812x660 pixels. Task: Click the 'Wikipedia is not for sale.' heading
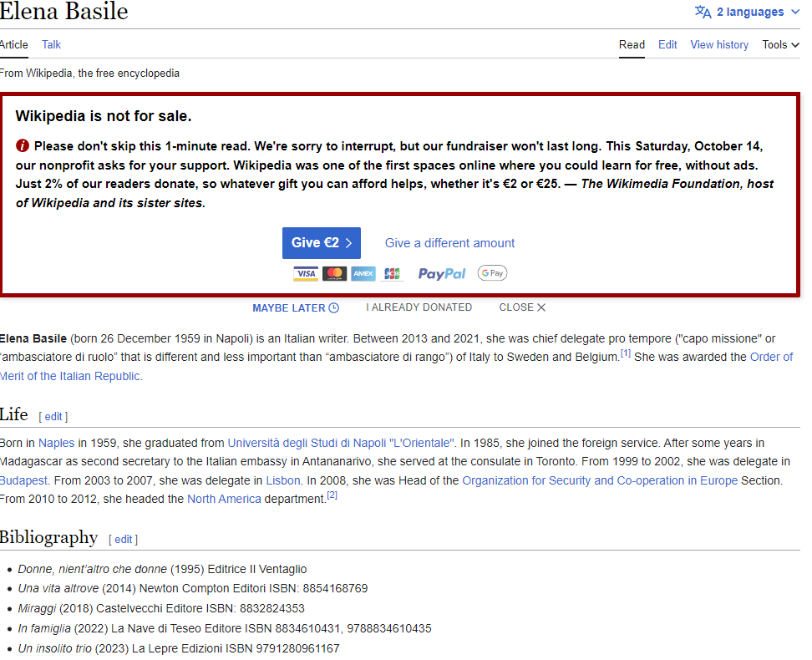pos(104,116)
